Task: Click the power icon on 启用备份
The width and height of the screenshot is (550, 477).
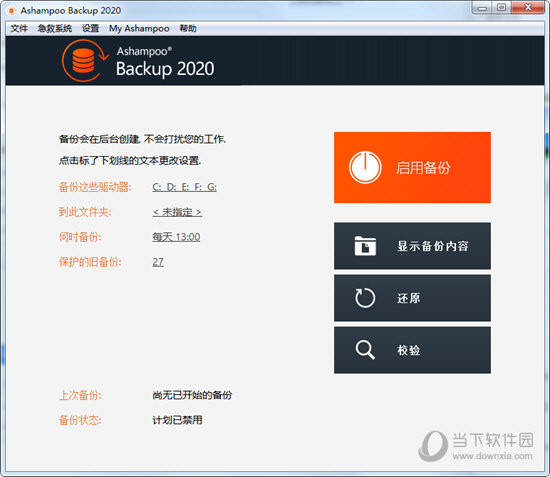Action: [x=365, y=167]
